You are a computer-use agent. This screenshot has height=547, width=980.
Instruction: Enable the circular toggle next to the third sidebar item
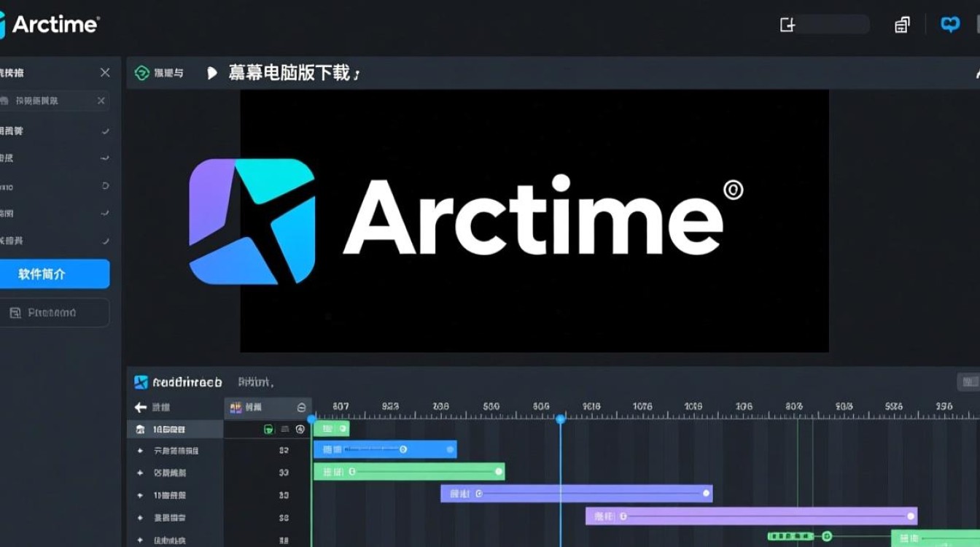104,187
